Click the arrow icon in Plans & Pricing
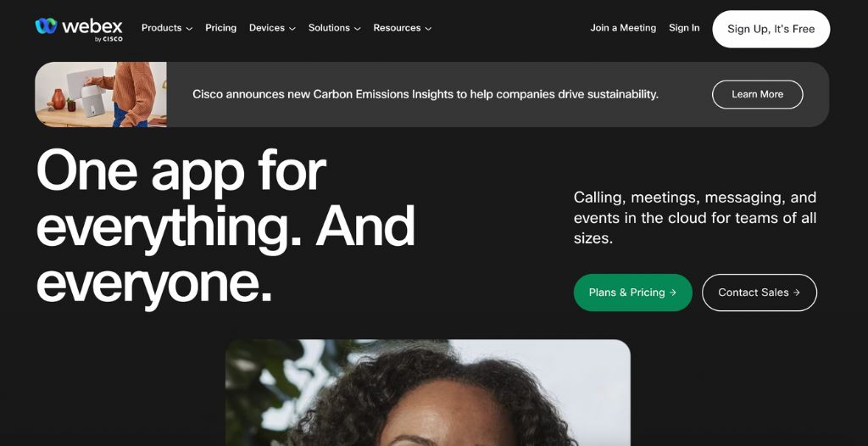868x446 pixels. pyautogui.click(x=673, y=293)
